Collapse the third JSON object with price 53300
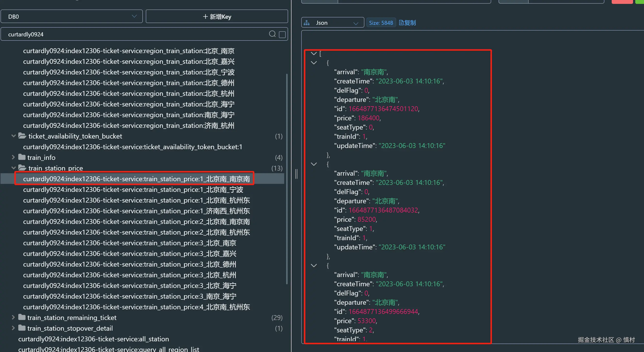 314,265
